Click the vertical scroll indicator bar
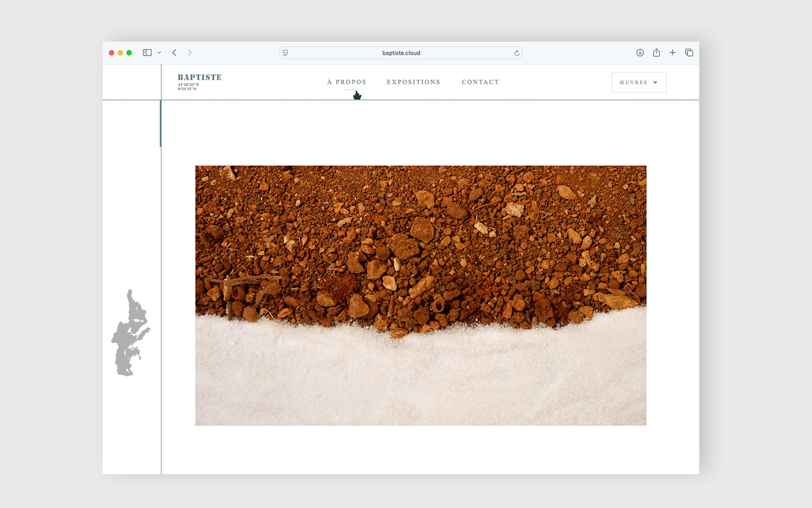The width and height of the screenshot is (812, 508). [161, 124]
